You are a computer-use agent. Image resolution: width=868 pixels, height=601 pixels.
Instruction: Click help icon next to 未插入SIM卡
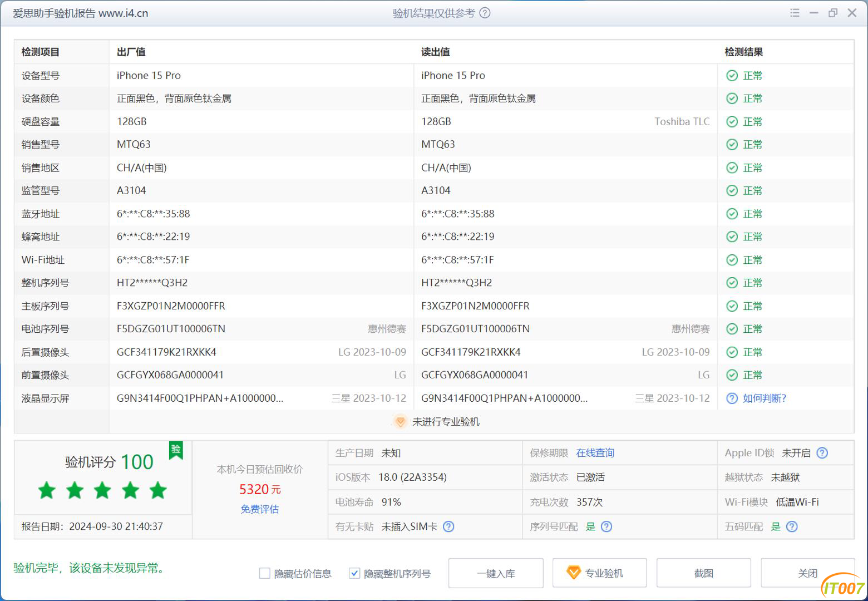(448, 526)
